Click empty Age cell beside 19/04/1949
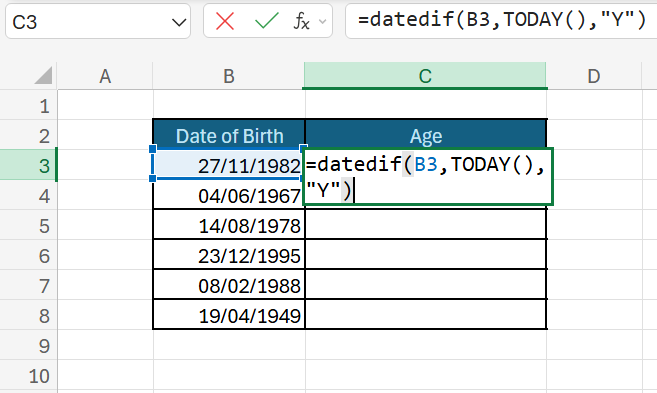 (426, 315)
